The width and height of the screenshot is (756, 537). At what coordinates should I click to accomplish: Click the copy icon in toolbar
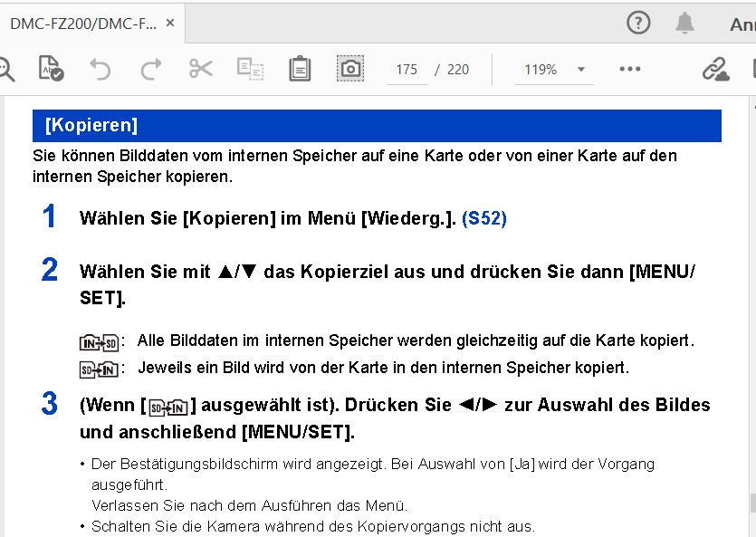[249, 69]
